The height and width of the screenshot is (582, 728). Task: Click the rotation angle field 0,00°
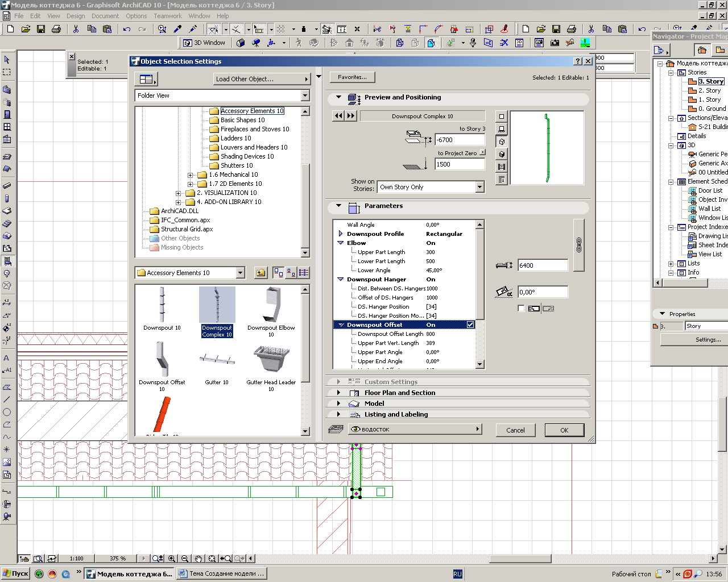[543, 292]
